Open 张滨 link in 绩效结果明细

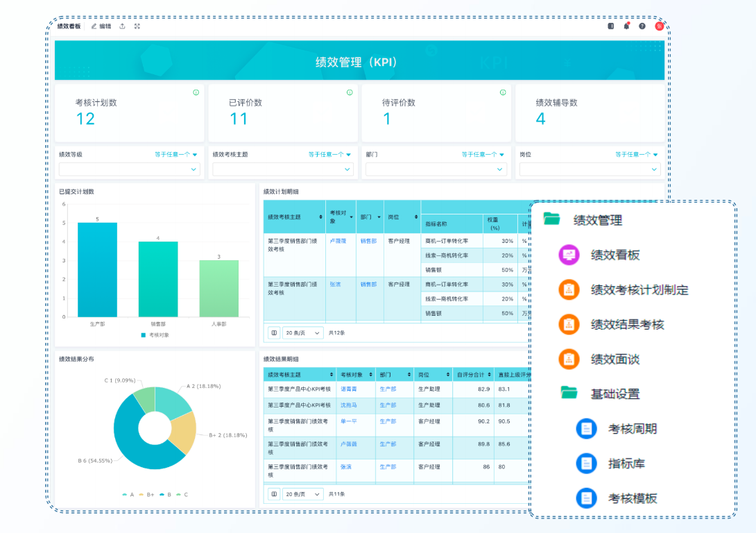coord(345,467)
